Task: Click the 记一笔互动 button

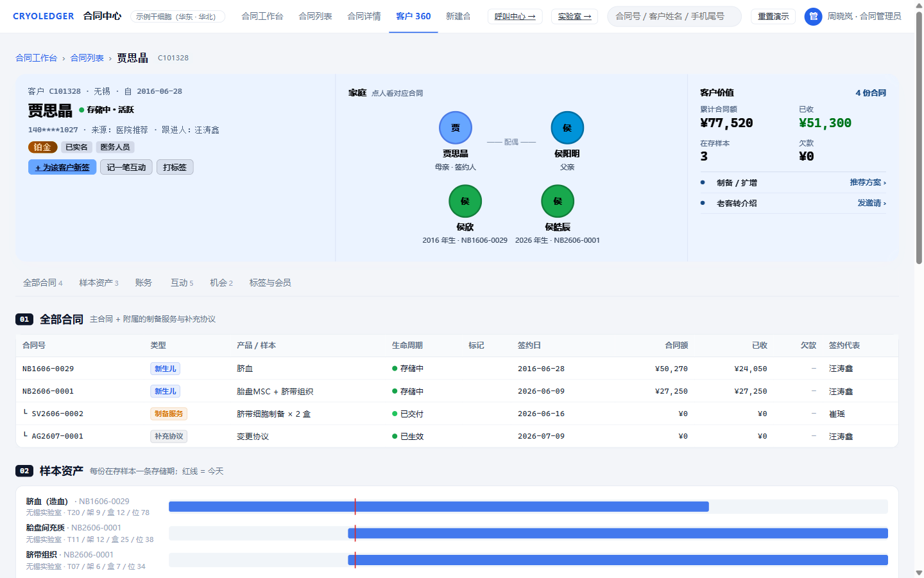Action: point(126,167)
